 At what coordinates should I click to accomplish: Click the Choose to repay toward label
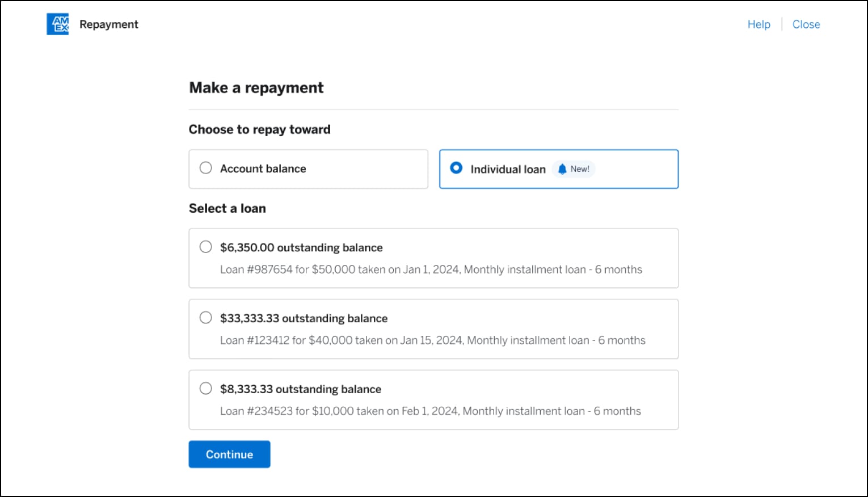coord(259,129)
